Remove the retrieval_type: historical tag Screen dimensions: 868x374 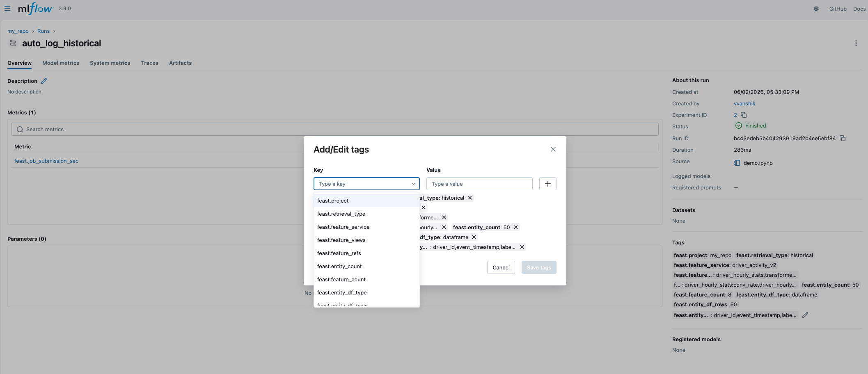[x=470, y=198]
